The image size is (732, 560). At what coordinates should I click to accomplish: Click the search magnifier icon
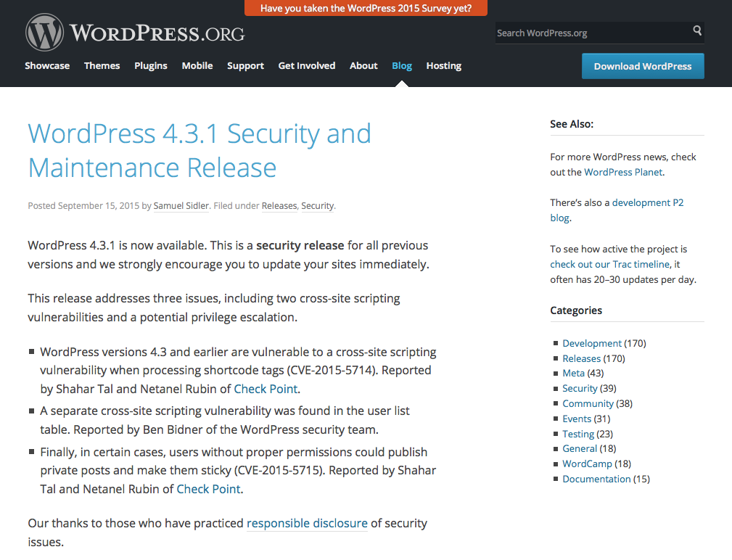697,30
